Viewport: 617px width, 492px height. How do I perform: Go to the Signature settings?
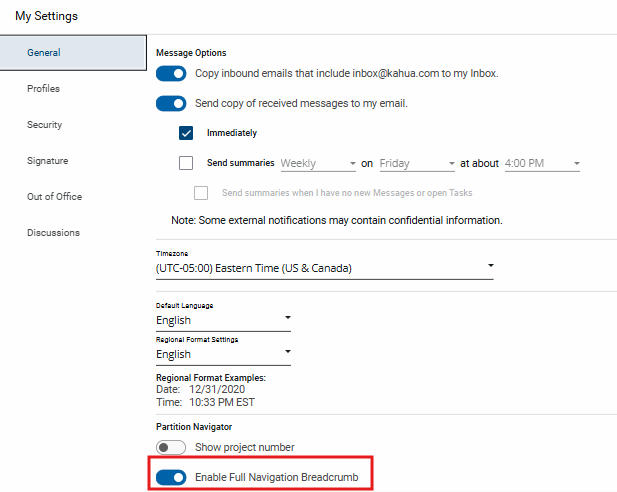point(47,161)
